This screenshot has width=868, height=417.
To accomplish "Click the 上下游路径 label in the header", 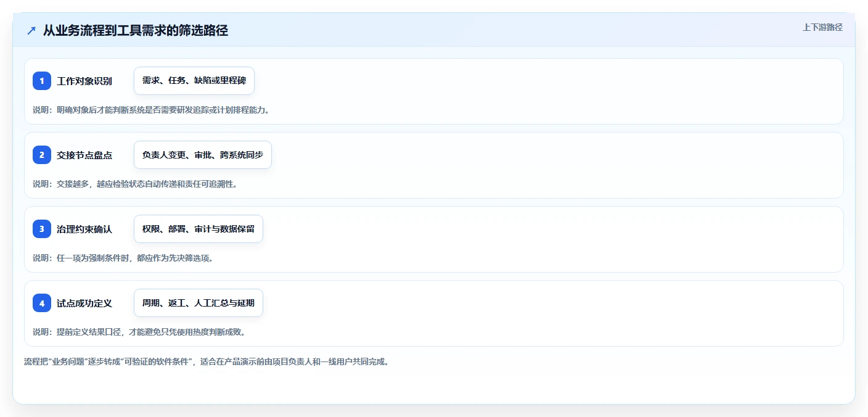I will click(x=822, y=27).
